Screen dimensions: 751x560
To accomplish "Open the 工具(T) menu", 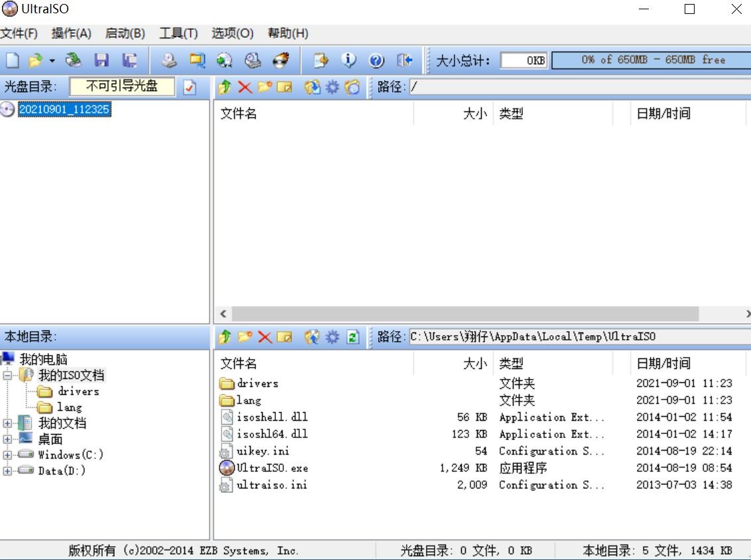I will click(178, 33).
